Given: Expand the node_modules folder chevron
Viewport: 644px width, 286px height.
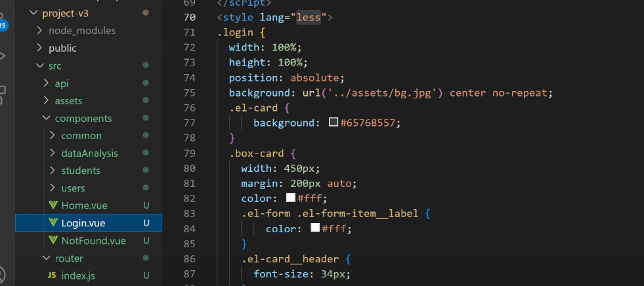Looking at the screenshot, I should click(39, 30).
